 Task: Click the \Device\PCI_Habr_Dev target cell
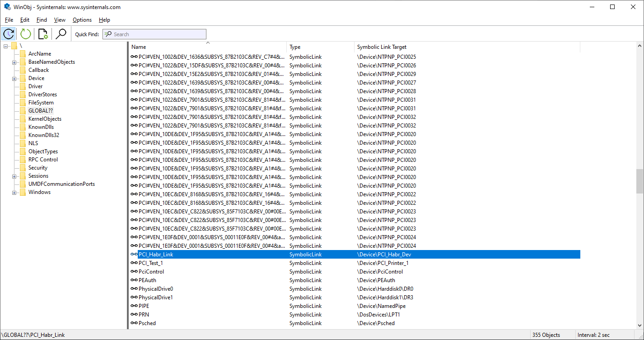384,255
